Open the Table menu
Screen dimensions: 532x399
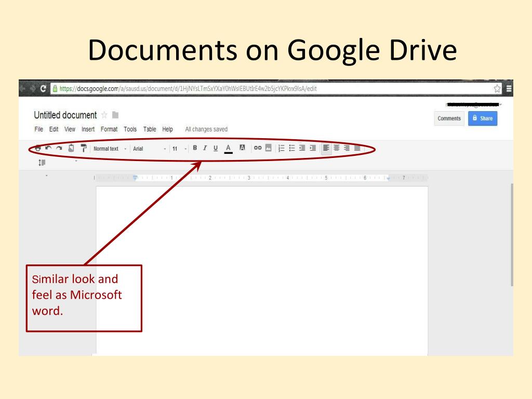coord(150,129)
